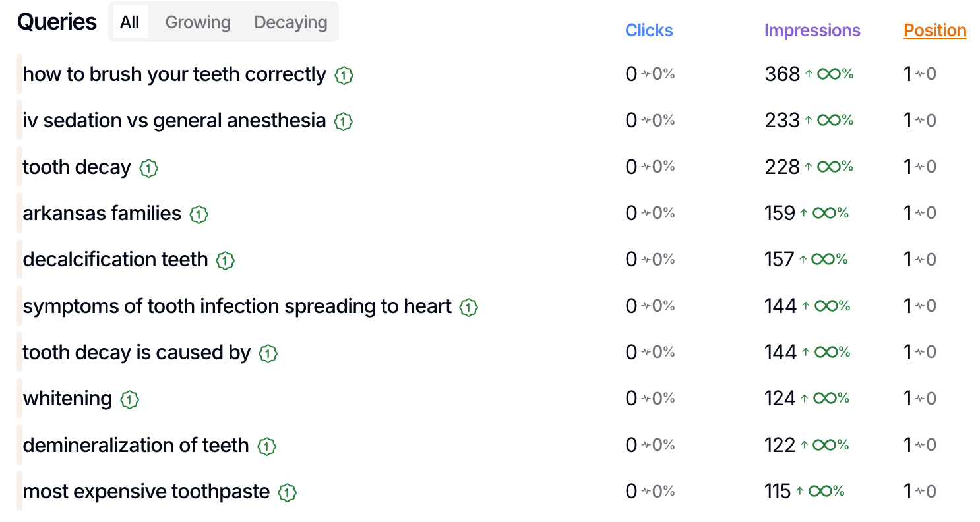Click badge icon beside 'symptoms of tooth infection spreading to heart'
This screenshot has width=980, height=522.
468,307
